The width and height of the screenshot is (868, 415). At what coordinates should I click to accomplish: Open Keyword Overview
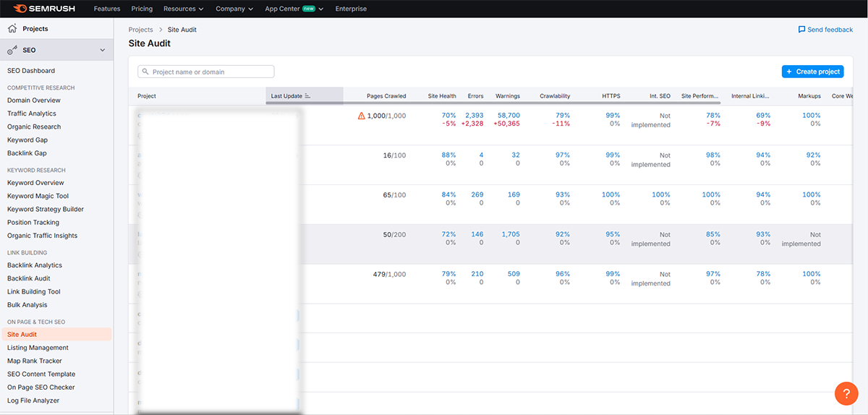(35, 183)
